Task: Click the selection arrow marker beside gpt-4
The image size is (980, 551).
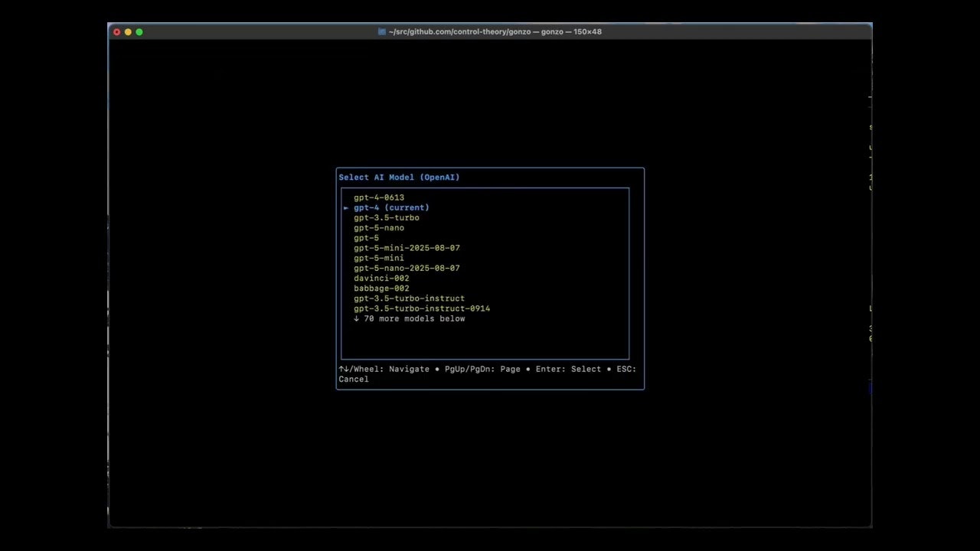Action: (x=346, y=207)
